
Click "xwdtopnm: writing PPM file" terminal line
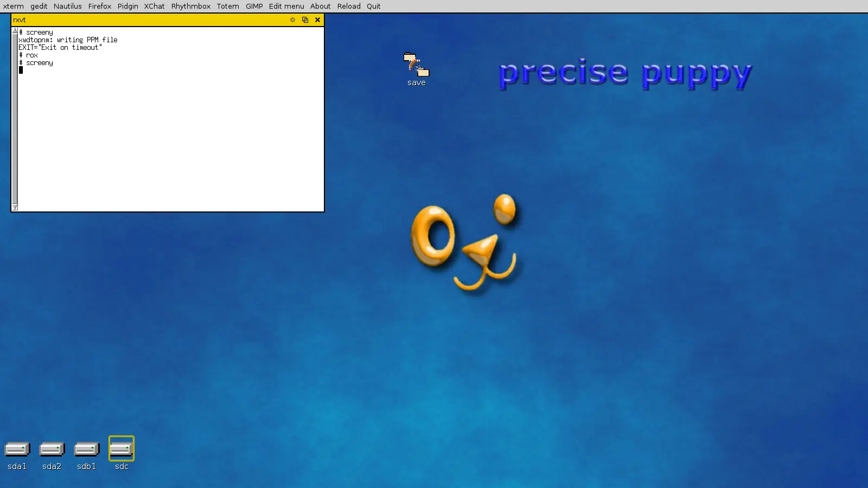coord(68,40)
